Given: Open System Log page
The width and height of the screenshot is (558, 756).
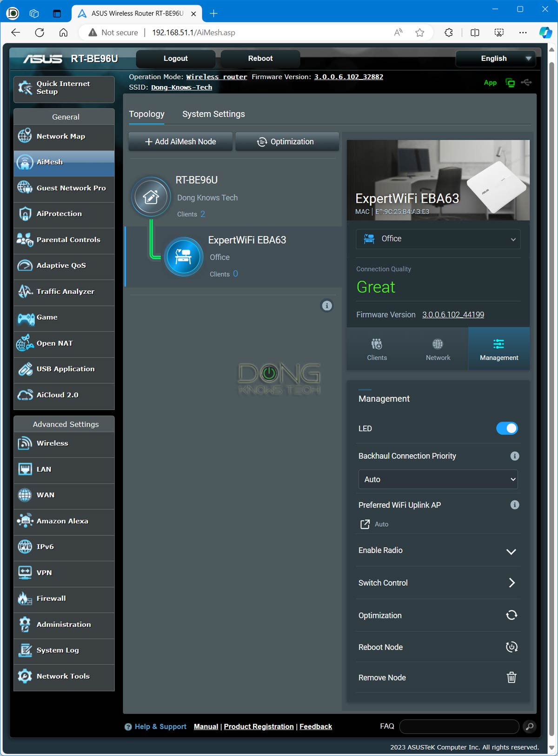Looking at the screenshot, I should coord(64,650).
